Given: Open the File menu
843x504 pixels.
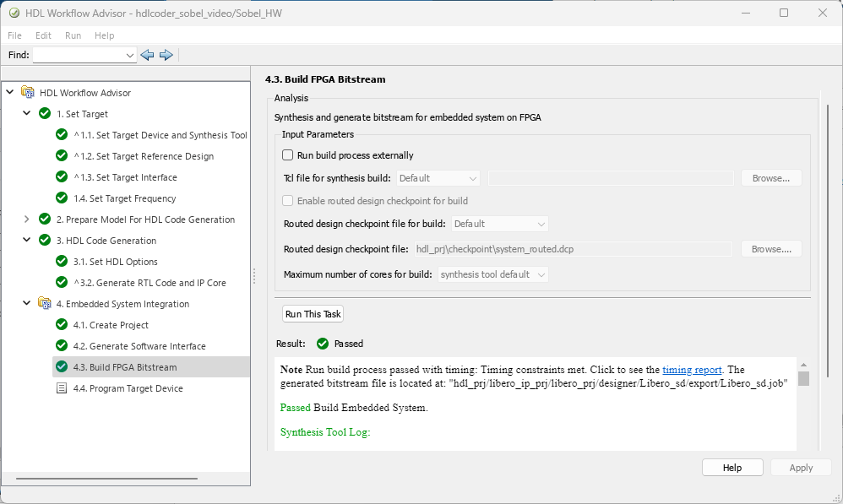Looking at the screenshot, I should click(15, 35).
